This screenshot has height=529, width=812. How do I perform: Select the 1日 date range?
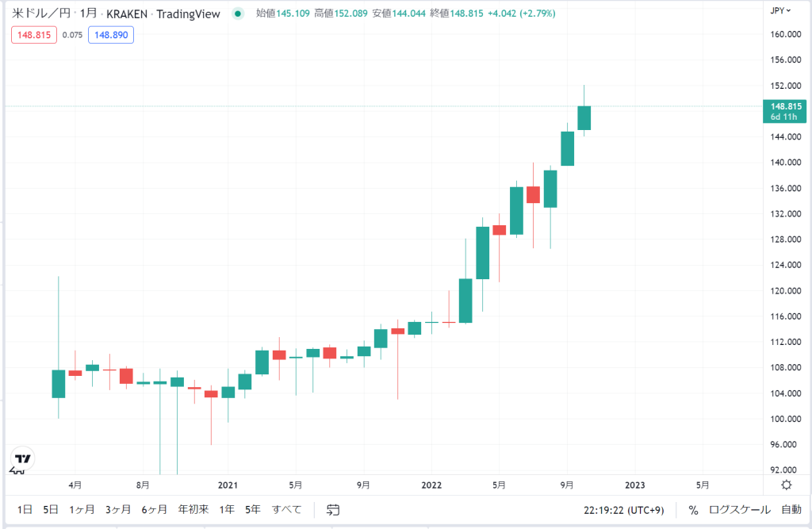[x=25, y=509]
